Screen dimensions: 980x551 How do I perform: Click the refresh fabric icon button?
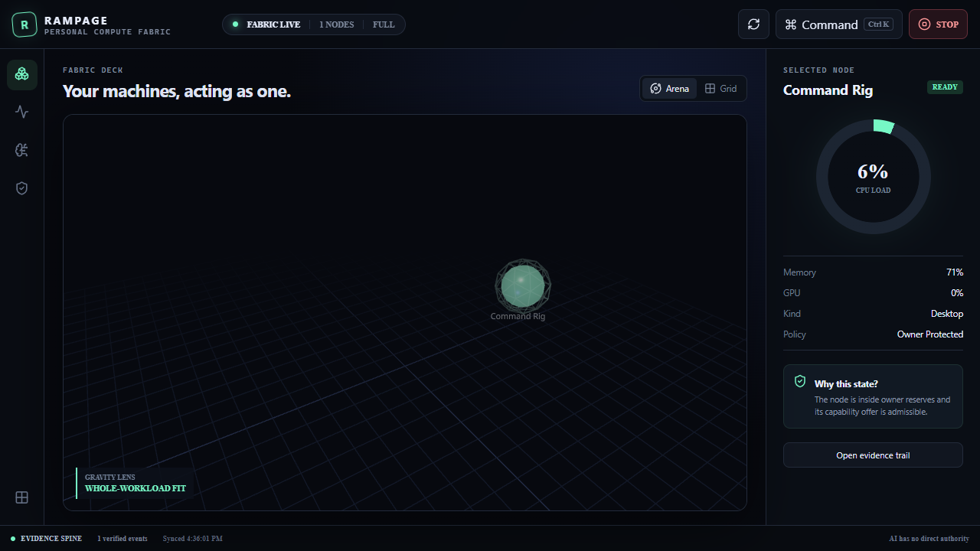point(753,24)
